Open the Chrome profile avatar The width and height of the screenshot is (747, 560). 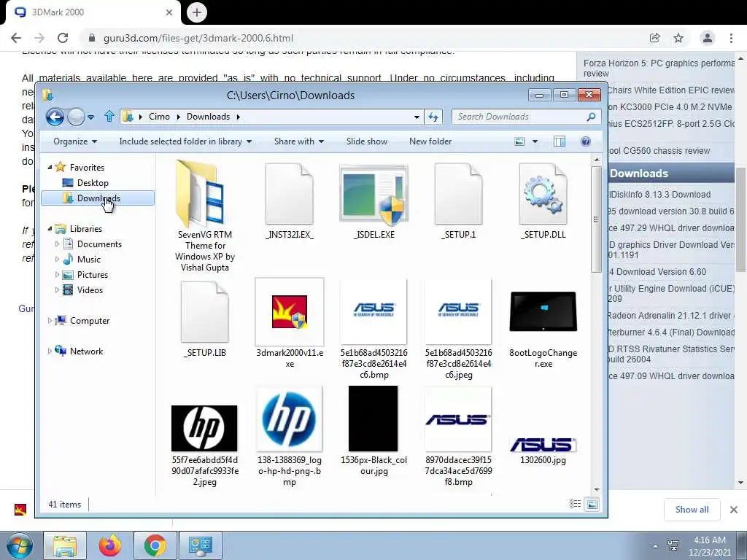click(x=708, y=38)
